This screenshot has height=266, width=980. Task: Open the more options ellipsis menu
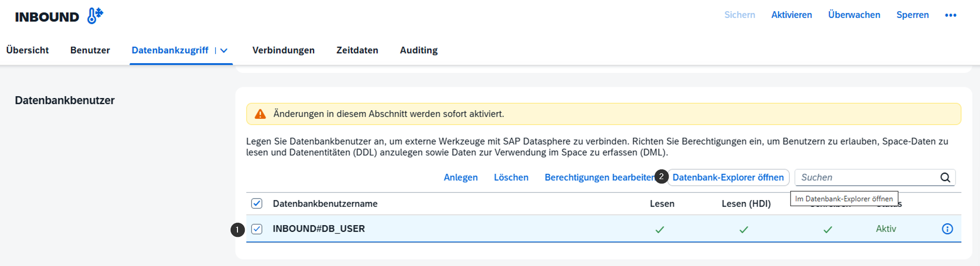(x=950, y=15)
